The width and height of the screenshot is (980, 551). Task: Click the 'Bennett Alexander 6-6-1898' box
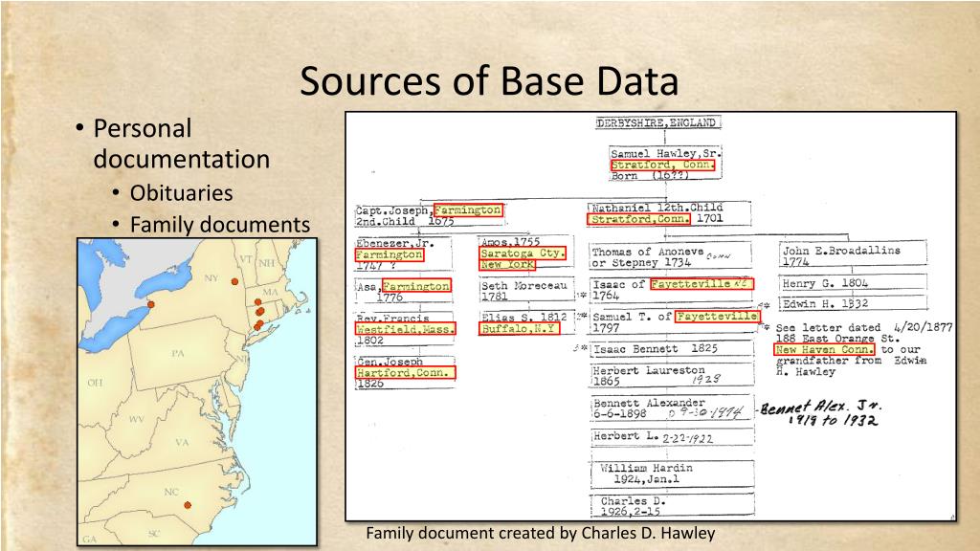(x=672, y=408)
